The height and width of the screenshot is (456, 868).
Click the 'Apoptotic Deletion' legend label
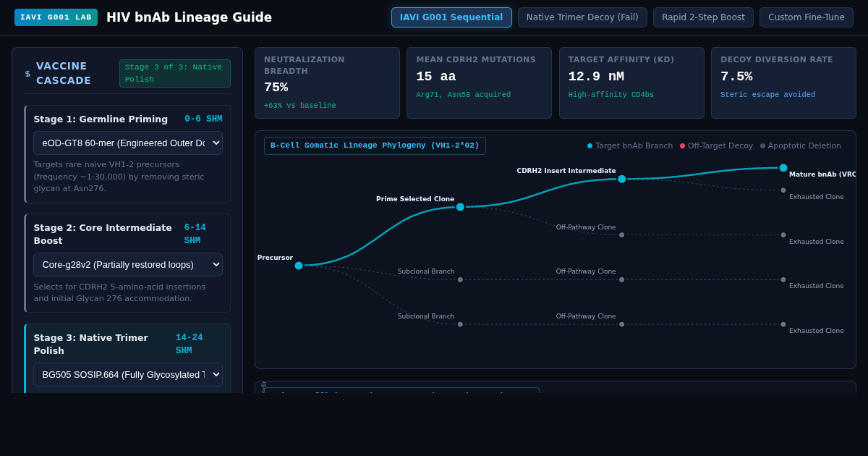pyautogui.click(x=804, y=146)
